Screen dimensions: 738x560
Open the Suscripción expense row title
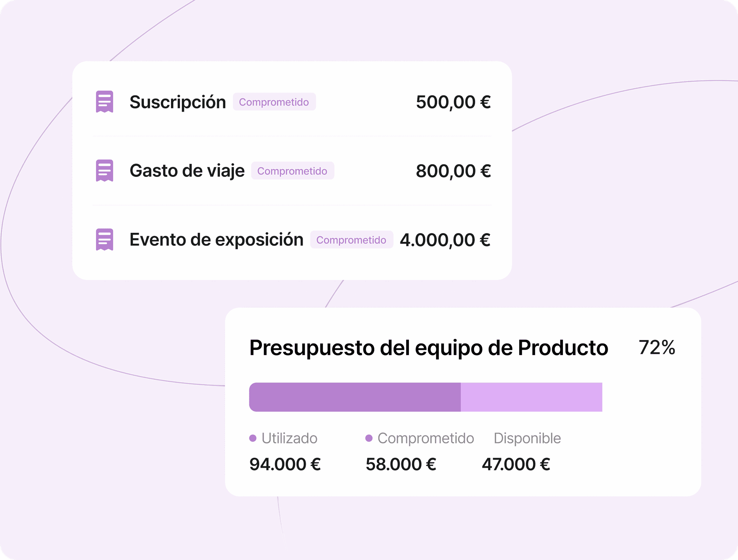(178, 102)
